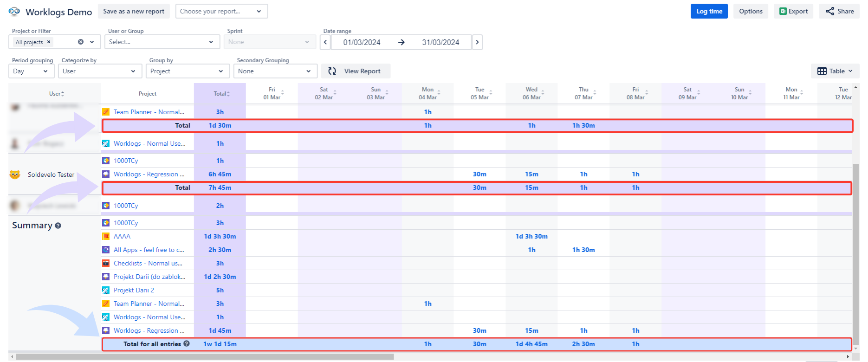Click the Checklists project icon
The image size is (868, 362).
tap(106, 263)
